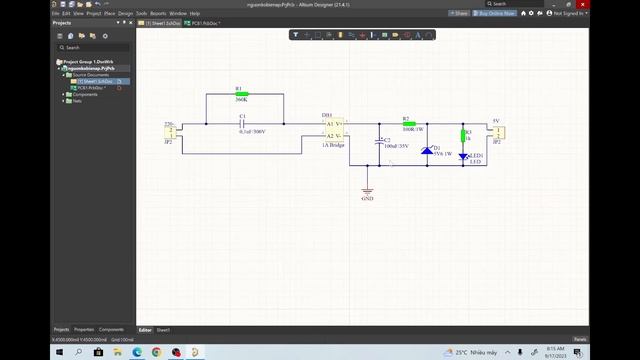This screenshot has width=640, height=360.
Task: Select Project Group 1.DsnWrk workspace
Action: tap(88, 62)
